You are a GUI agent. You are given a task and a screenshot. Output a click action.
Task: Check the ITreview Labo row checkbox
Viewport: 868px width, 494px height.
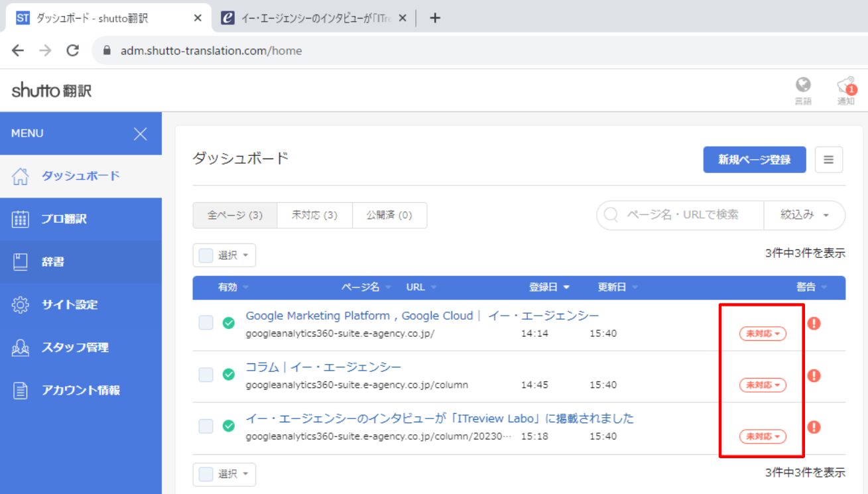click(x=206, y=426)
